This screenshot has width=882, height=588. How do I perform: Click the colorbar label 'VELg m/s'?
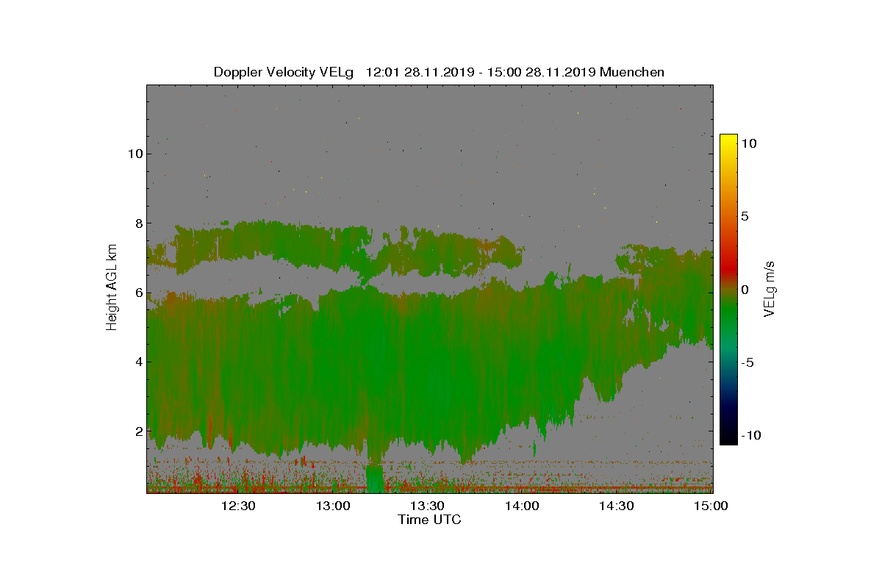[x=769, y=288]
